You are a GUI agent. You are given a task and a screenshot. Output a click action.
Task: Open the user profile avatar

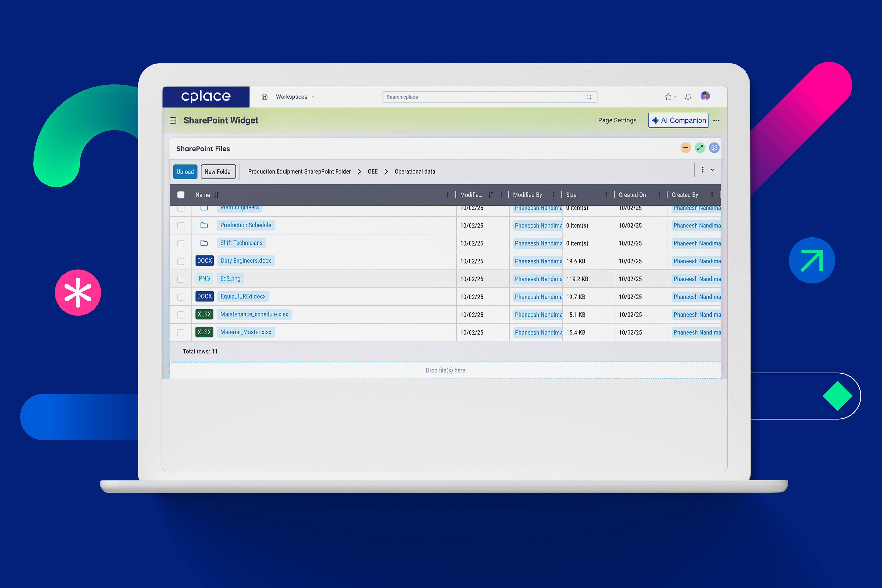tap(705, 96)
